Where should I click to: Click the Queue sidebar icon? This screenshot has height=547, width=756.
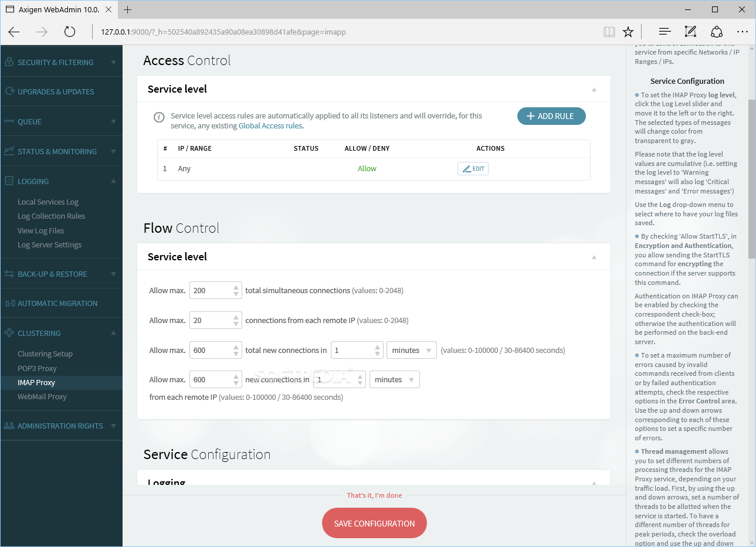coord(9,121)
